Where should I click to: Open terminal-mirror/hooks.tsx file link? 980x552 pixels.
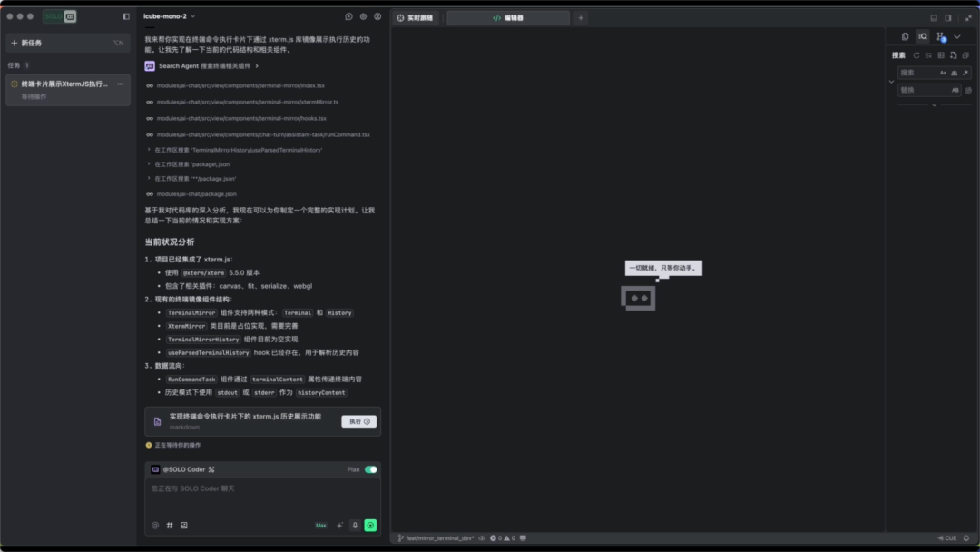241,118
